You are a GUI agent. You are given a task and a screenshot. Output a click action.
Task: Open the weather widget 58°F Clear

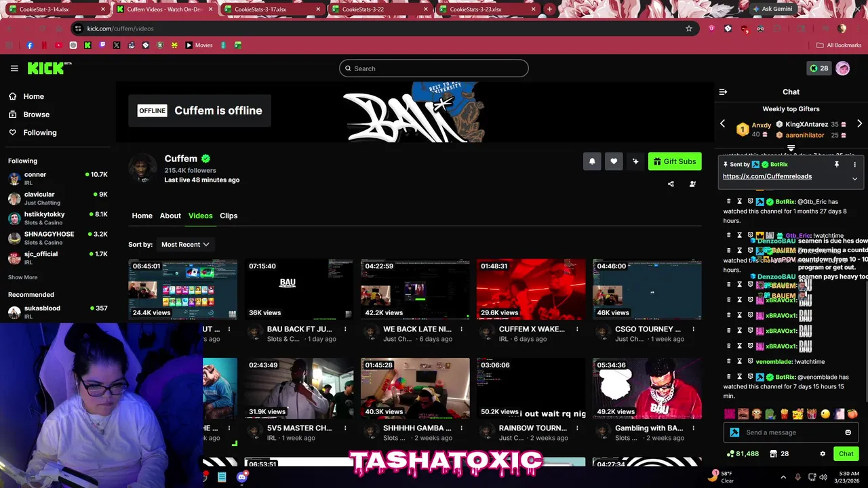click(x=721, y=477)
